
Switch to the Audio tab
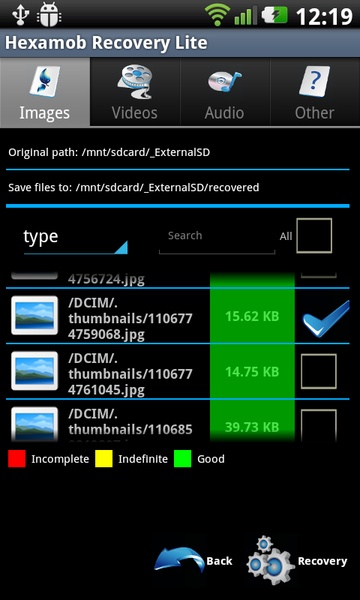click(225, 92)
